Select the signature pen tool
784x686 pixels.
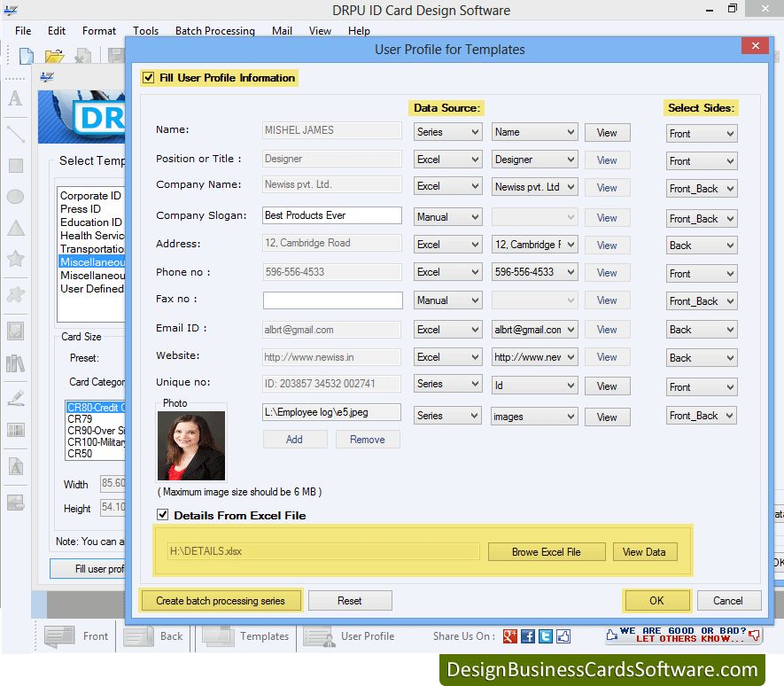16,398
